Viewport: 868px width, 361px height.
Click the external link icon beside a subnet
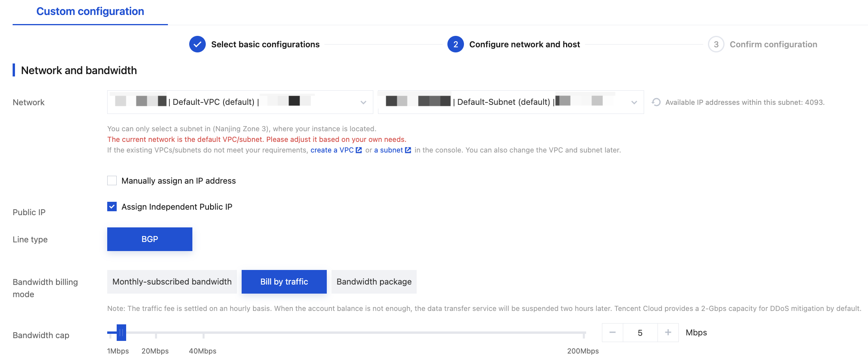tap(408, 150)
